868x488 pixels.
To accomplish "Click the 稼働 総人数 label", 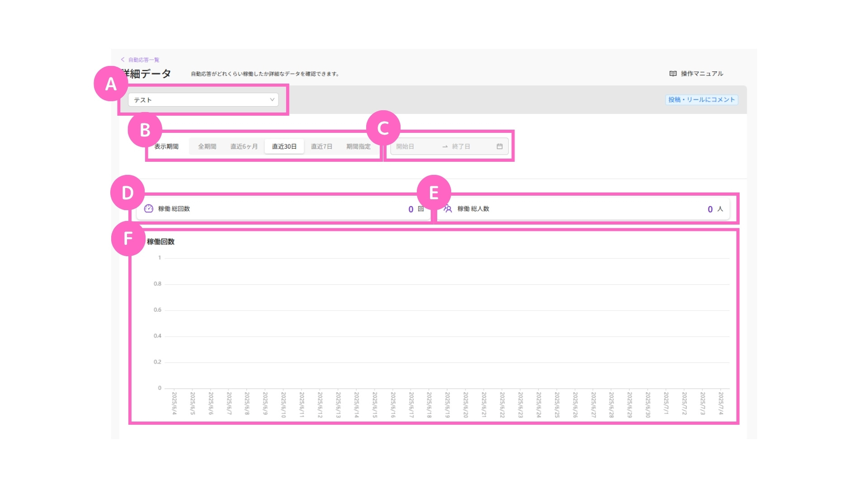I will [x=473, y=209].
